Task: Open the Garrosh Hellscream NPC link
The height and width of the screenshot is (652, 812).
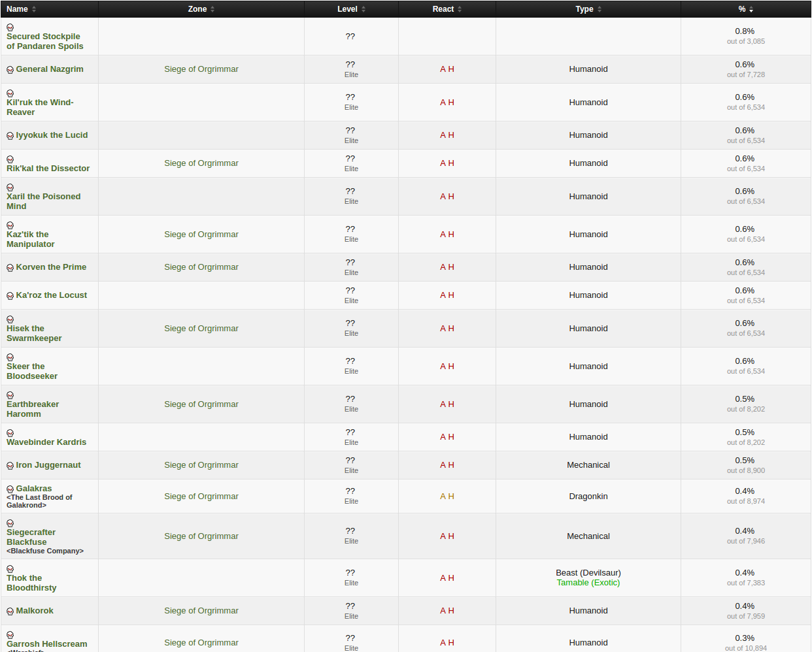Action: coord(46,644)
